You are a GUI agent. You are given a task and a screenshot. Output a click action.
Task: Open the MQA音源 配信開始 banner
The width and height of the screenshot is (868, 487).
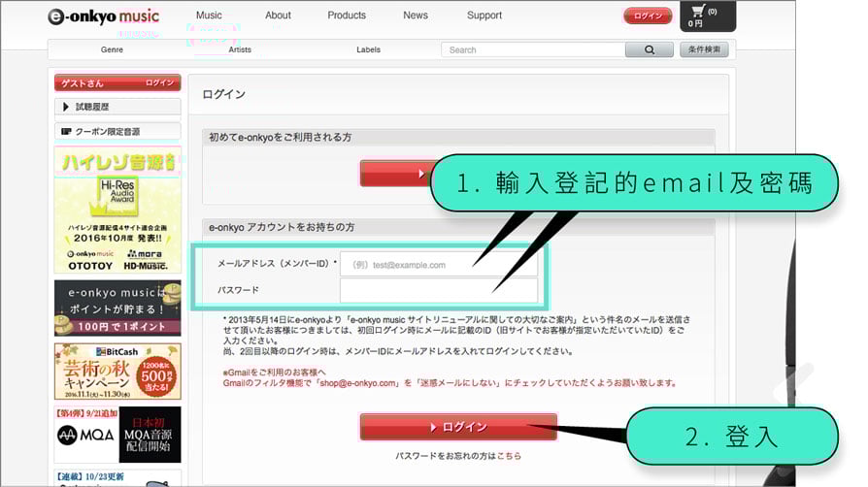point(117,435)
